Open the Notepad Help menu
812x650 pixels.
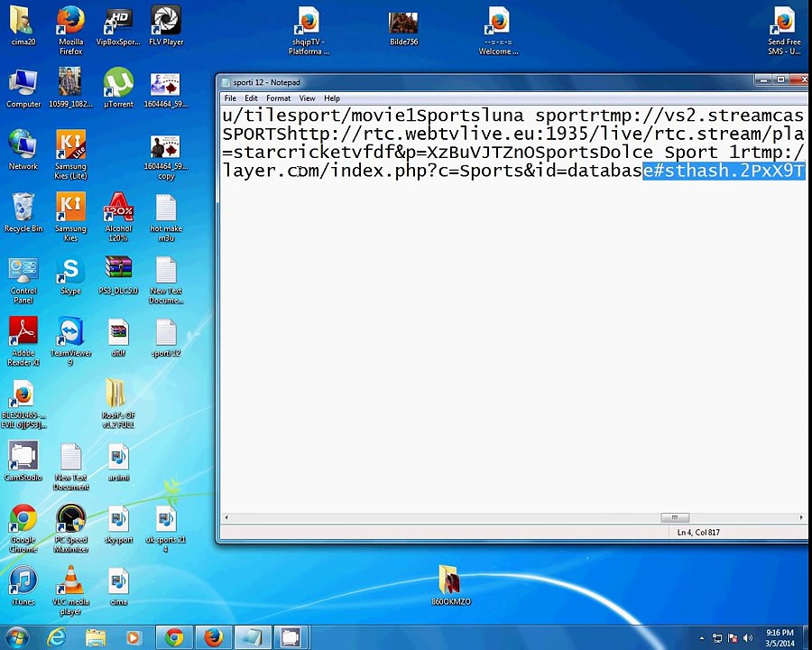(332, 98)
